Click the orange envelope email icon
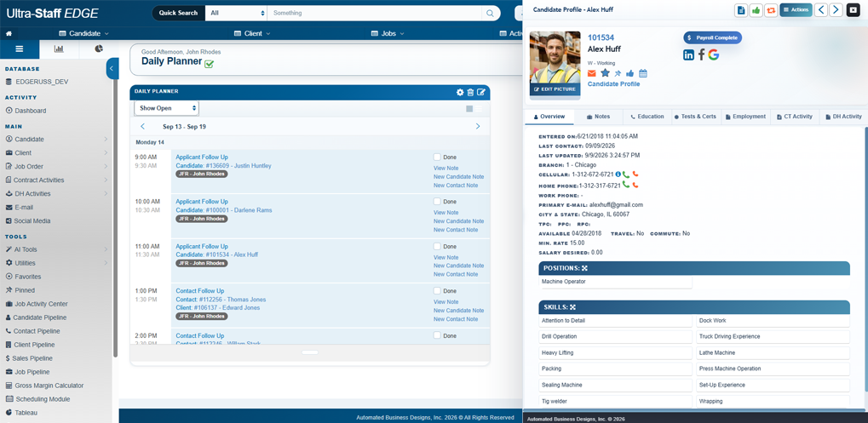The height and width of the screenshot is (423, 868). [x=592, y=73]
